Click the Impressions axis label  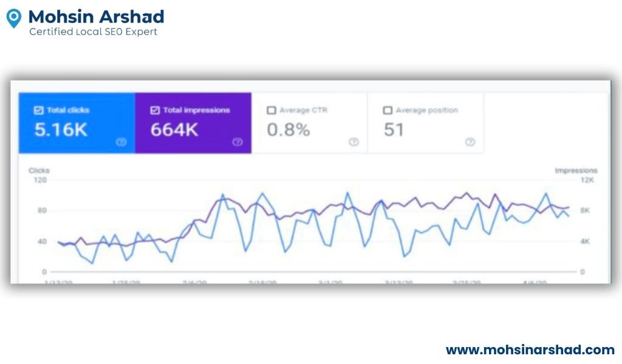(576, 170)
